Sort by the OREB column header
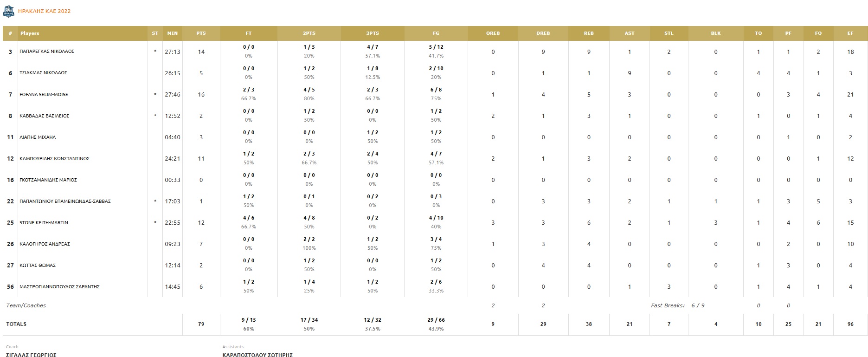 point(493,33)
